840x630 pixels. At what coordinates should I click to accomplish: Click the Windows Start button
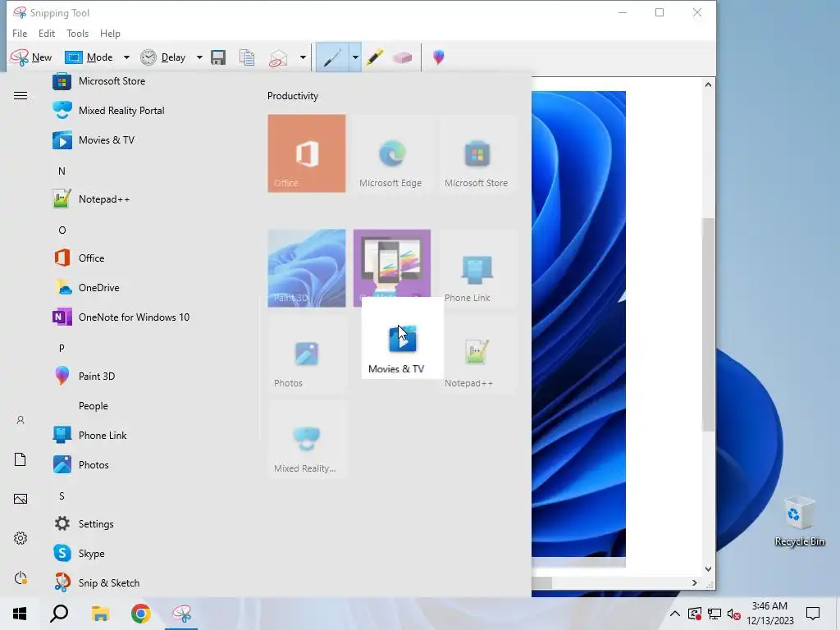(x=20, y=614)
